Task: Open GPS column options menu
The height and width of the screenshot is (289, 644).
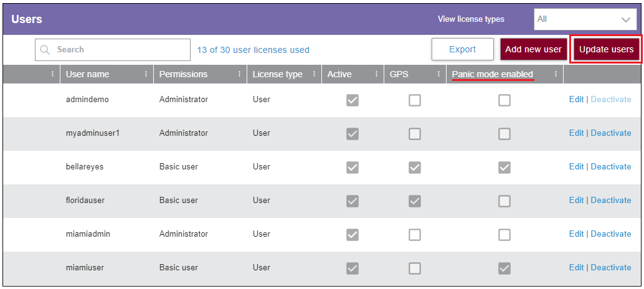Action: 439,74
